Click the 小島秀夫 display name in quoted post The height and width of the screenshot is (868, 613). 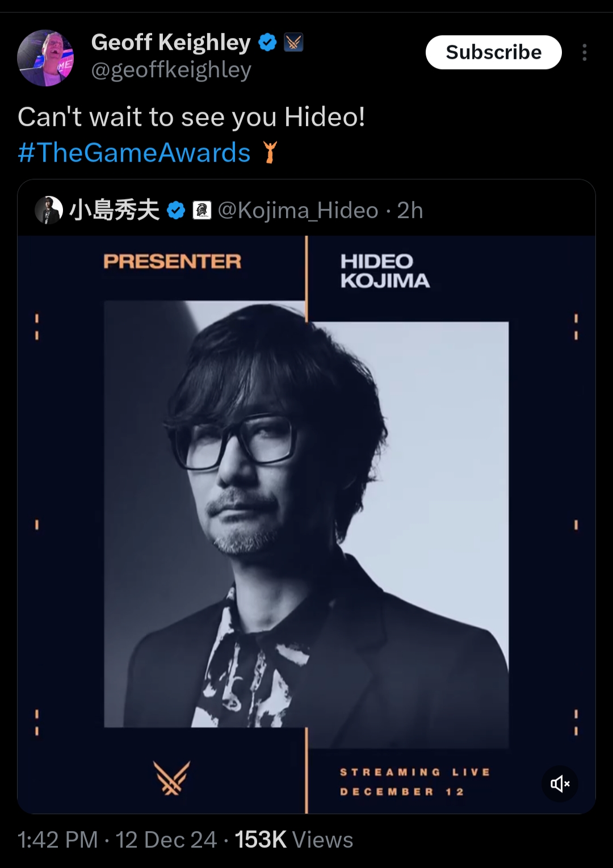click(114, 211)
